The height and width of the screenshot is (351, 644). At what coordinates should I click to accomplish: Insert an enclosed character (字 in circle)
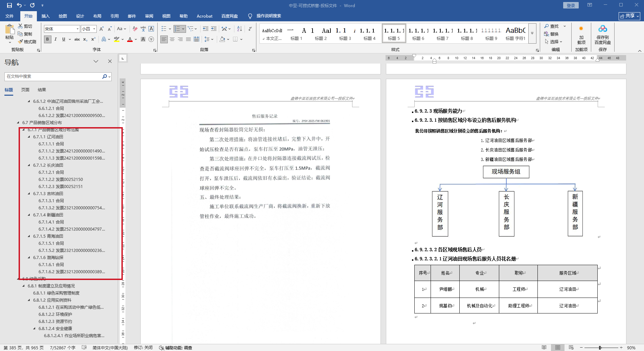coord(151,39)
